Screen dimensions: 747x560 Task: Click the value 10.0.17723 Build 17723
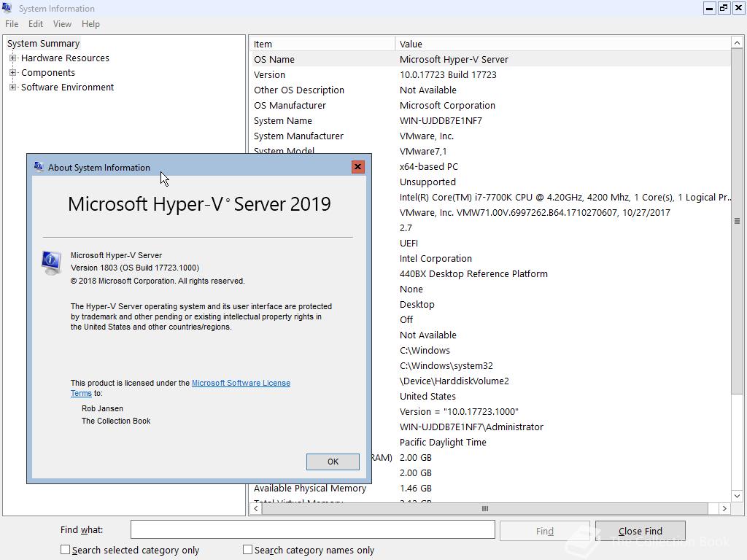[x=448, y=75]
